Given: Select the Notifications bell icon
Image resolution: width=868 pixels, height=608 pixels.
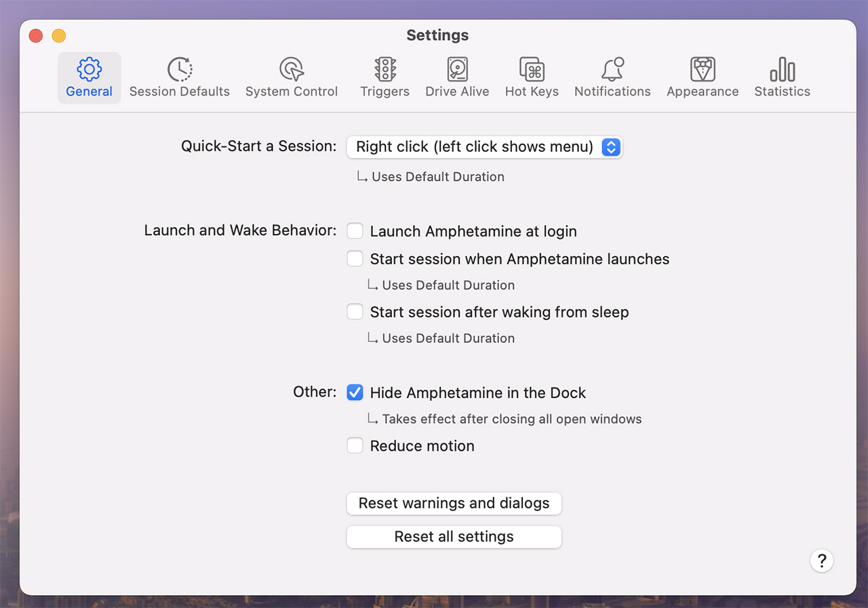Looking at the screenshot, I should coord(612,69).
